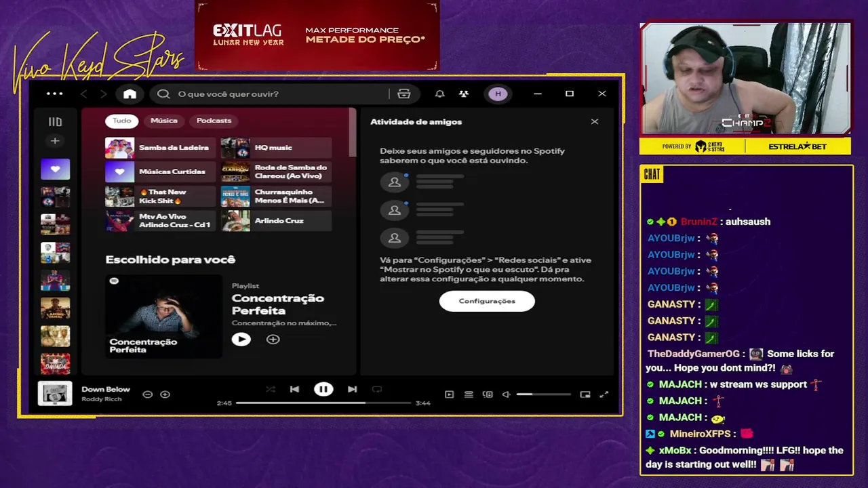
Task: Open the notifications bell
Action: pyautogui.click(x=440, y=94)
